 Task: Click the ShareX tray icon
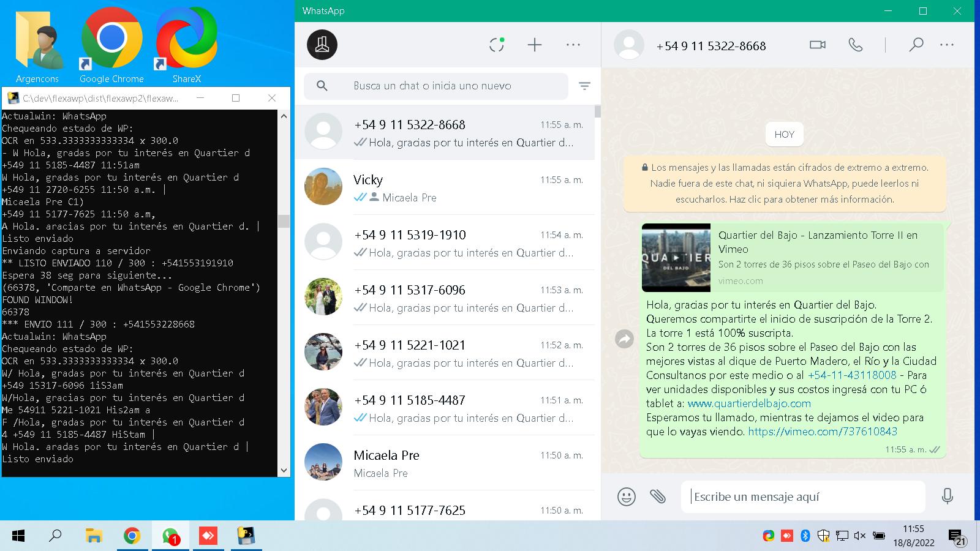click(769, 536)
